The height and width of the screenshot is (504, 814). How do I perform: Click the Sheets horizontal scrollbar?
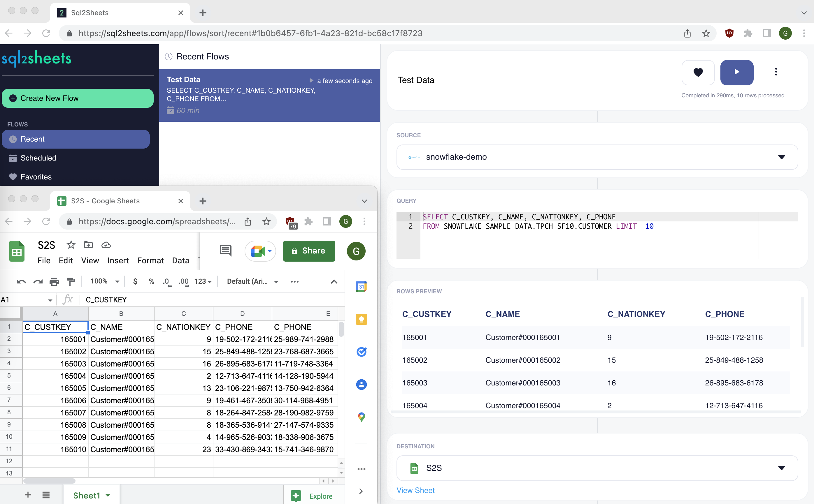(x=49, y=481)
